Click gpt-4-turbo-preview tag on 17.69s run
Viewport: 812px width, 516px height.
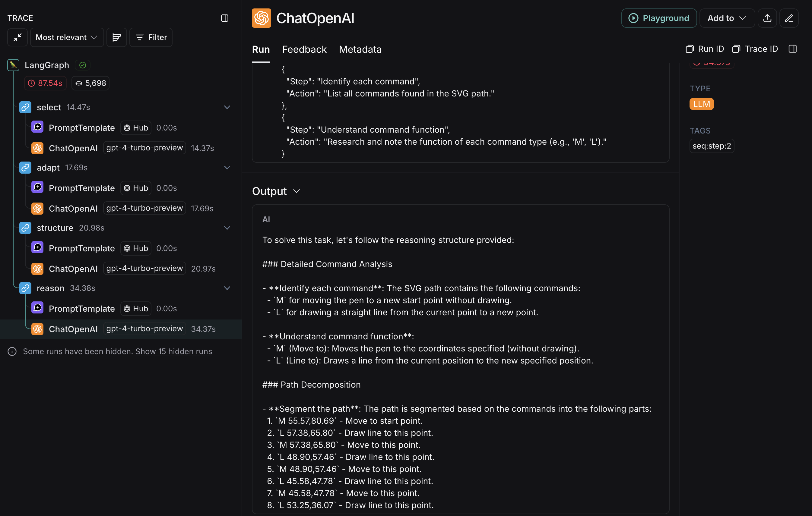(145, 208)
